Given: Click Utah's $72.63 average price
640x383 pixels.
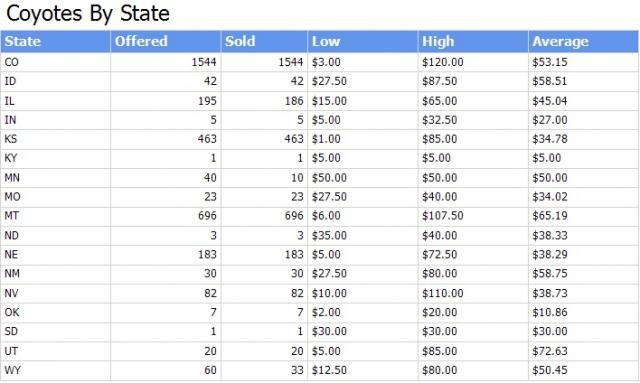Looking at the screenshot, I should tap(549, 351).
